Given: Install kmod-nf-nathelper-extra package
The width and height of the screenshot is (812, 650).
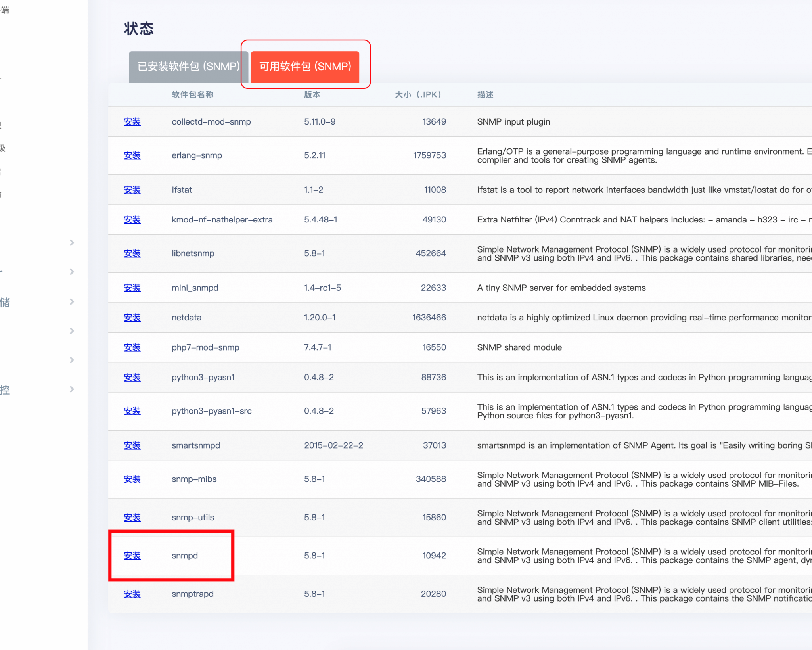Looking at the screenshot, I should pos(132,219).
